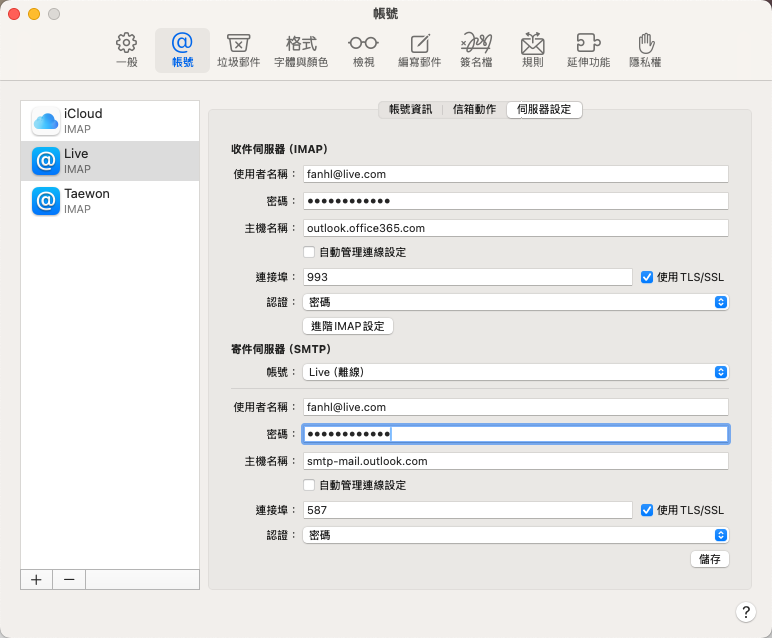The width and height of the screenshot is (772, 638).
Task: Open the 編寫郵件 composing pane
Action: click(419, 50)
